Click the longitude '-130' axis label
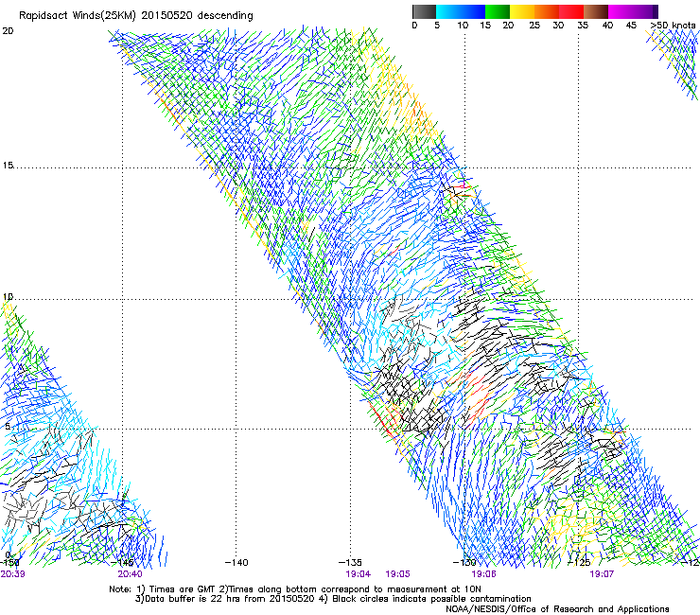Viewport: 700px width, 615px height. [x=464, y=563]
